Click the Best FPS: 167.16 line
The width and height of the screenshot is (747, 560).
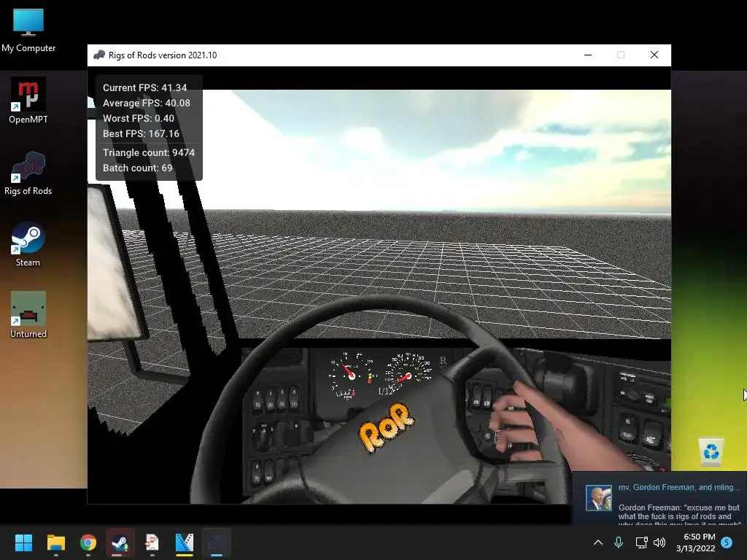141,133
